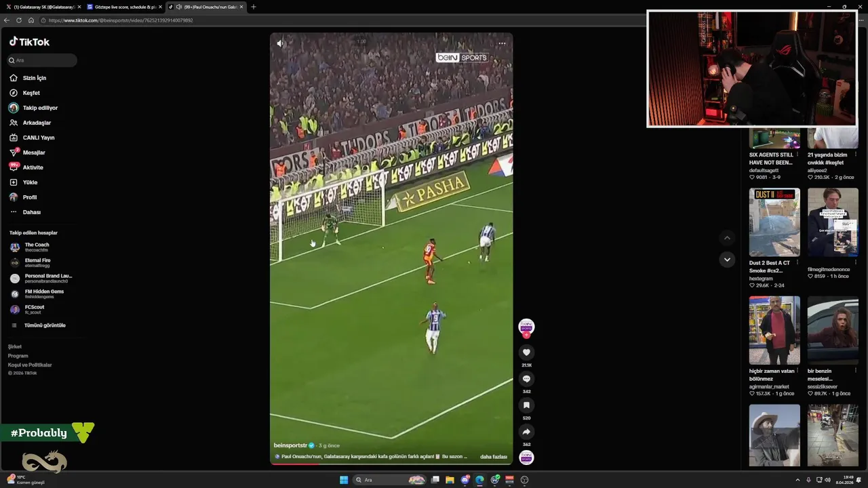868x488 pixels.
Task: Open comments with speech bubble icon
Action: pyautogui.click(x=526, y=379)
